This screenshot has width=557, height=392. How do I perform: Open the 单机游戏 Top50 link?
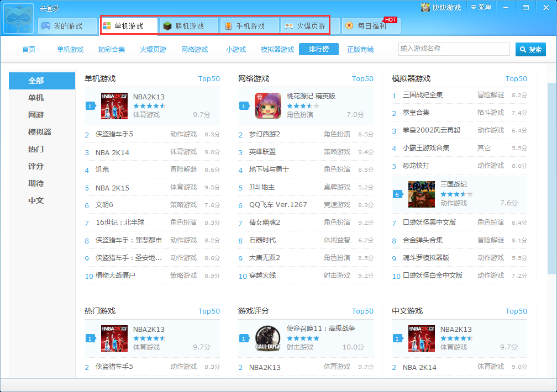208,78
